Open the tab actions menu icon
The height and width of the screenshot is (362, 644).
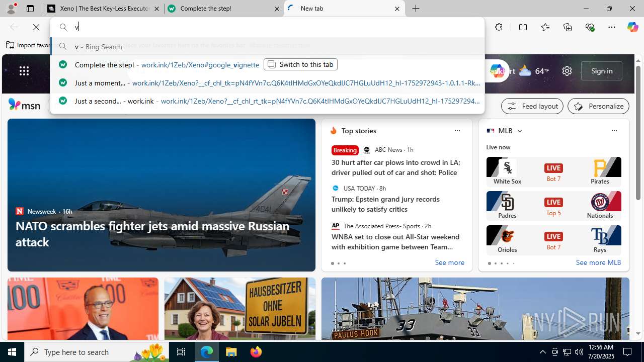tap(30, 9)
